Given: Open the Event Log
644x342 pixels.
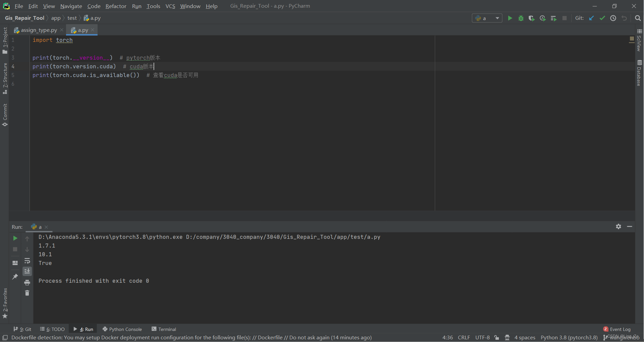Looking at the screenshot, I should click(x=617, y=329).
